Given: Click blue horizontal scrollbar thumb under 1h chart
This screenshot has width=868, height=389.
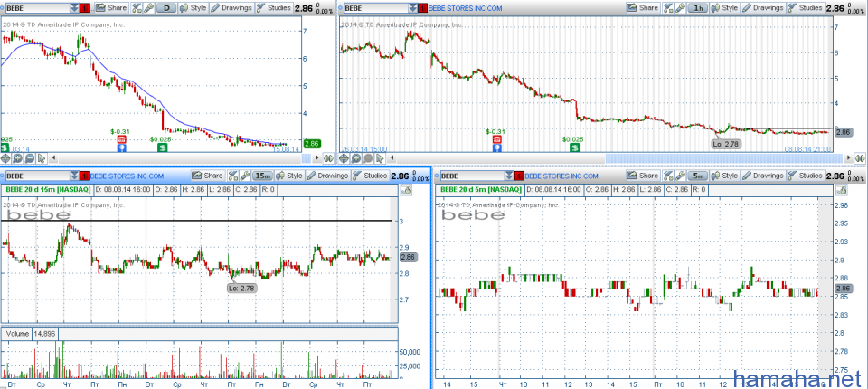Looking at the screenshot, I should (726, 159).
